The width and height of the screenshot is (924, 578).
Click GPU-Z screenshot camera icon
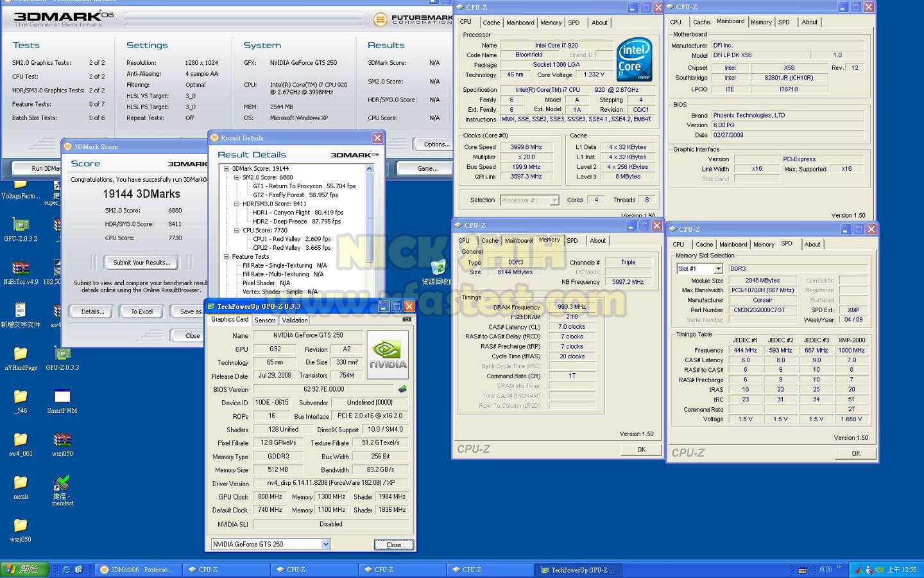point(406,319)
